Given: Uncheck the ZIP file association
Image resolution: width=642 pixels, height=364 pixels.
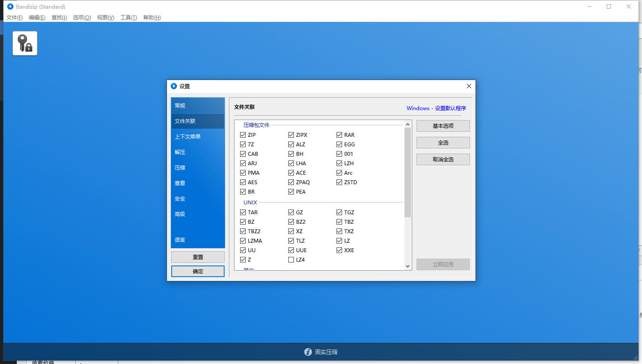Looking at the screenshot, I should coord(243,135).
